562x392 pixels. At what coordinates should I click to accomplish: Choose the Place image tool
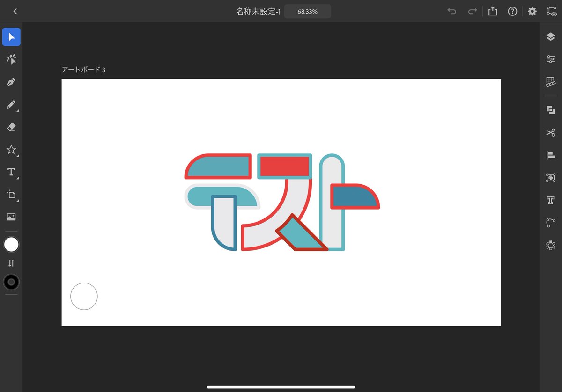coord(11,217)
